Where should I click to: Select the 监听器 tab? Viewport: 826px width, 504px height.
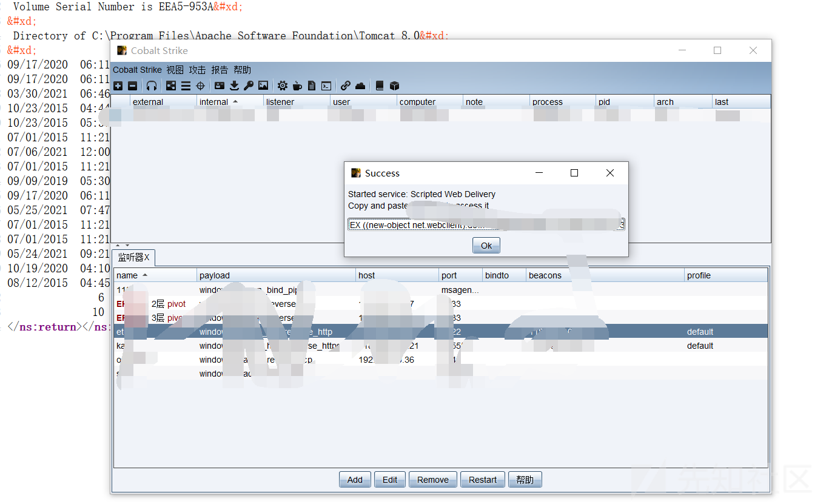[133, 258]
